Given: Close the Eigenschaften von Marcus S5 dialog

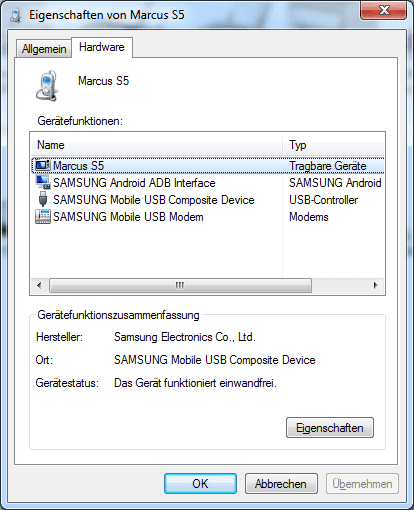Looking at the screenshot, I should [x=384, y=10].
